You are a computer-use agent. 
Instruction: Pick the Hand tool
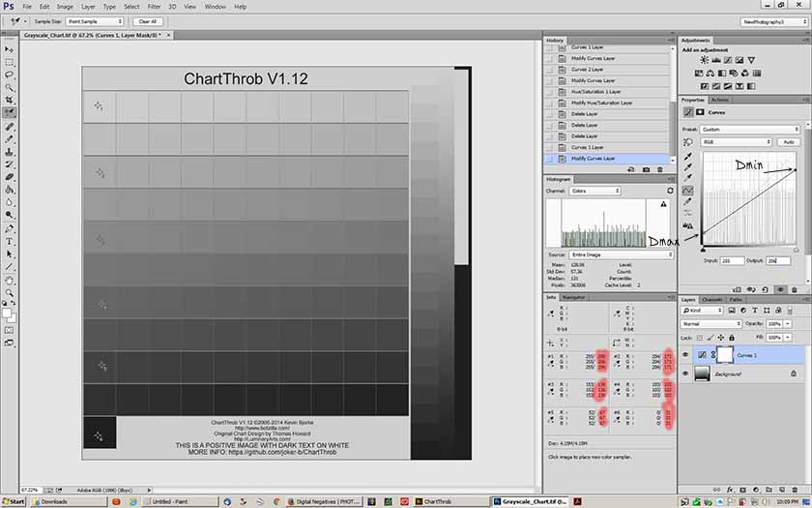point(10,280)
